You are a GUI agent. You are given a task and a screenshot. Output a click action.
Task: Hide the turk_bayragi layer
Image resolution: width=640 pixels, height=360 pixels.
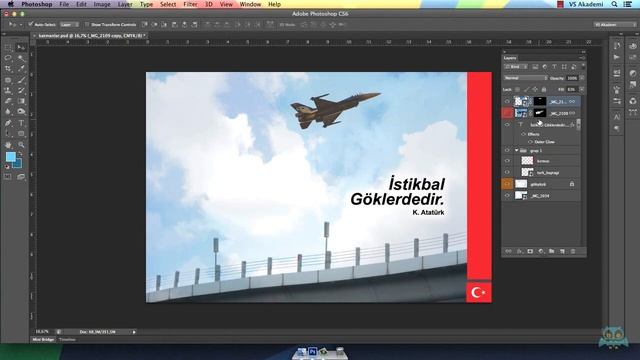[507, 172]
